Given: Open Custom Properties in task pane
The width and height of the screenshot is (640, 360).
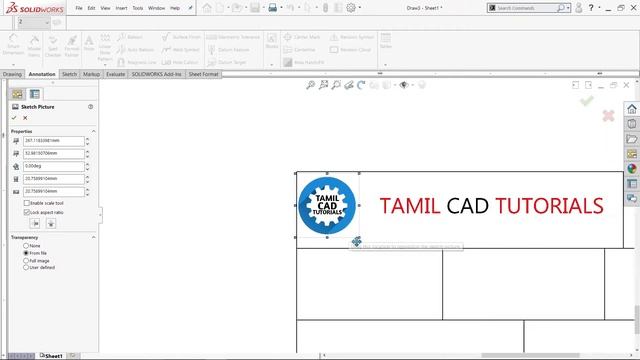Looking at the screenshot, I should click(632, 184).
